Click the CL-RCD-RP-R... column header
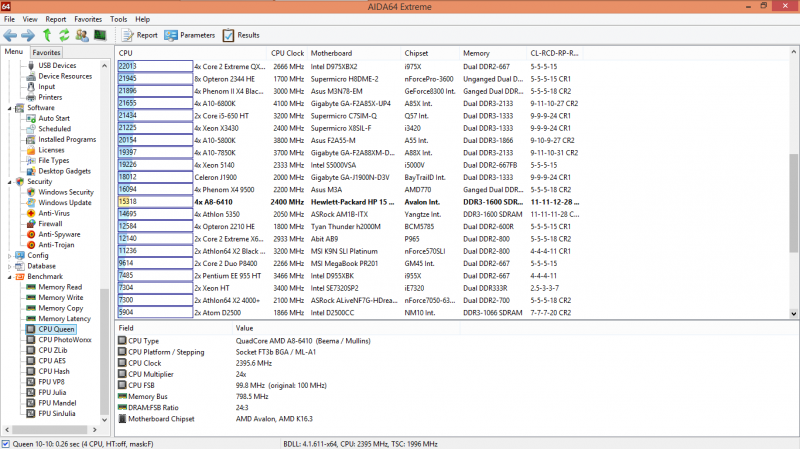 point(556,53)
